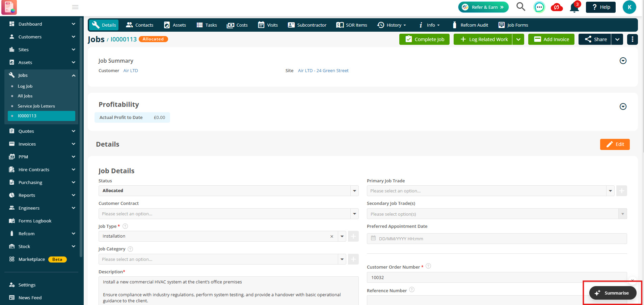Open the chat bubble icon in header
This screenshot has height=305, width=644.
[x=539, y=7]
